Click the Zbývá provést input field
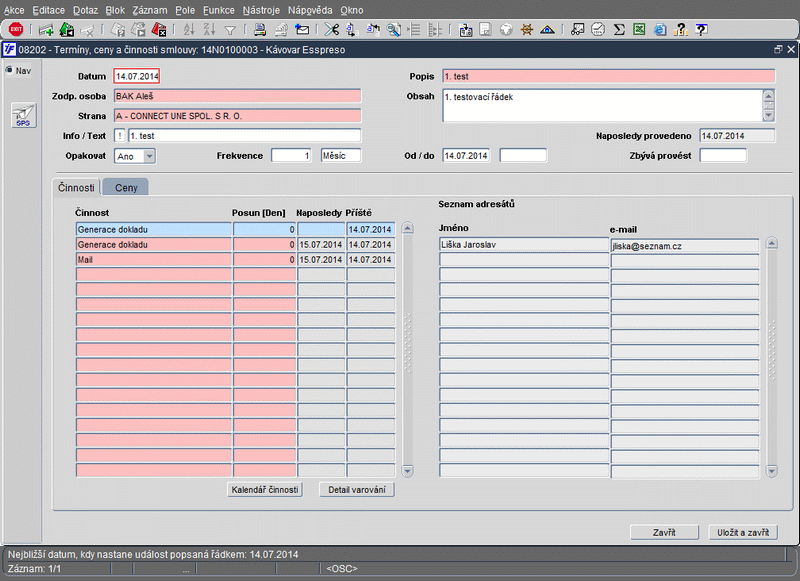This screenshot has height=581, width=800. (723, 156)
